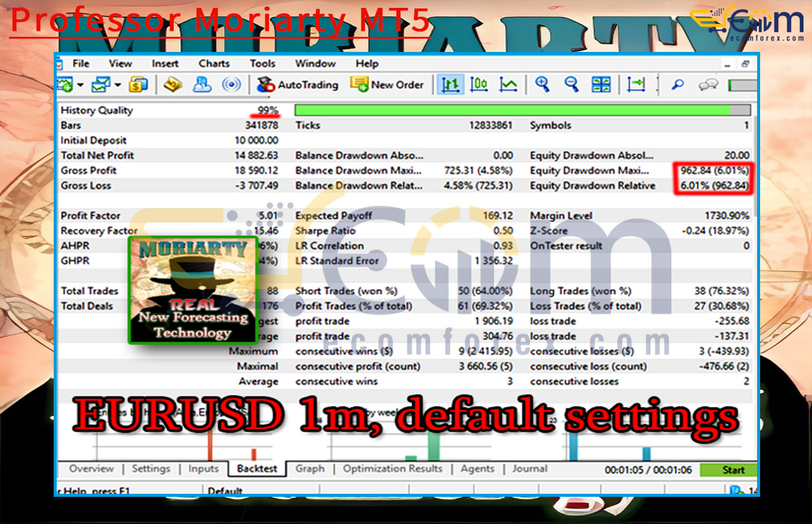This screenshot has height=524, width=812.
Task: Click the Gross Profit '18 590.12' value
Action: [x=256, y=171]
